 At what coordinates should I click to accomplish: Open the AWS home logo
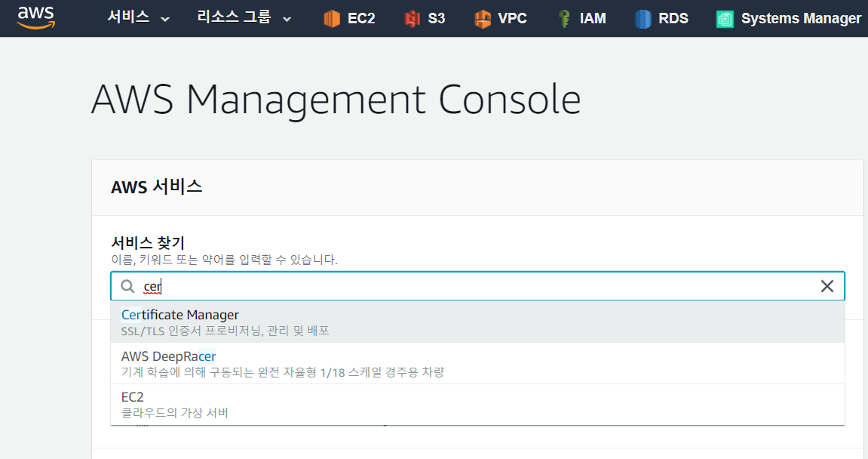tap(36, 17)
